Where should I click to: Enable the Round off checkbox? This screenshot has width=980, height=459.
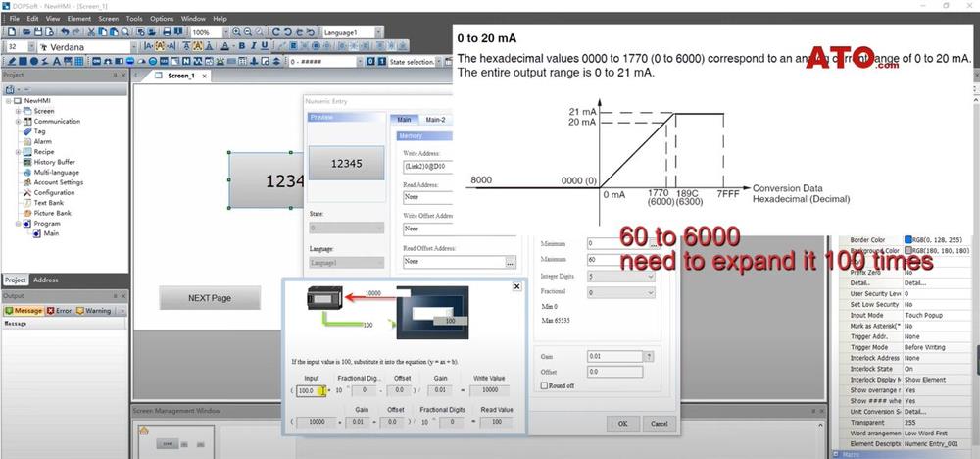point(545,385)
